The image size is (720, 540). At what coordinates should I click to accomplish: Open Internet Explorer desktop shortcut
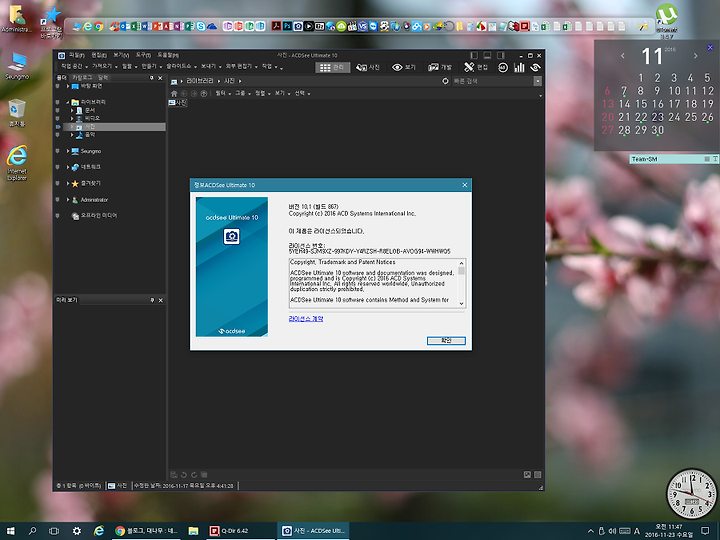[x=17, y=163]
